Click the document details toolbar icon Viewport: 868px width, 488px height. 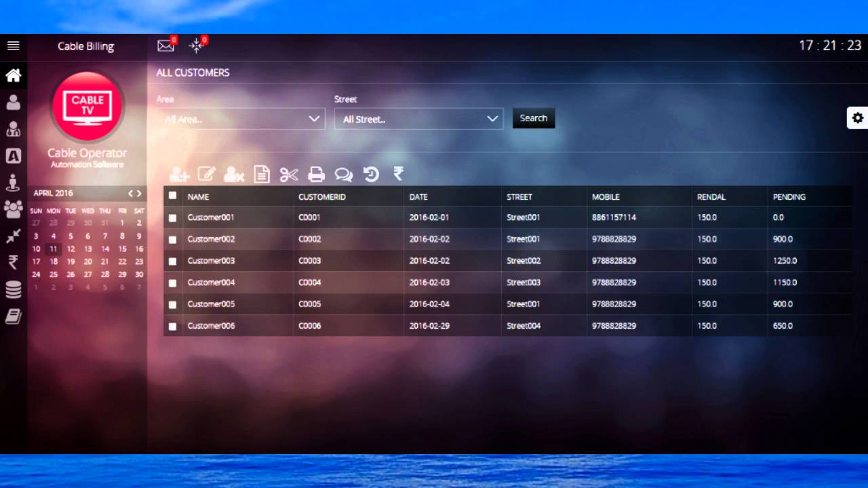pos(261,174)
